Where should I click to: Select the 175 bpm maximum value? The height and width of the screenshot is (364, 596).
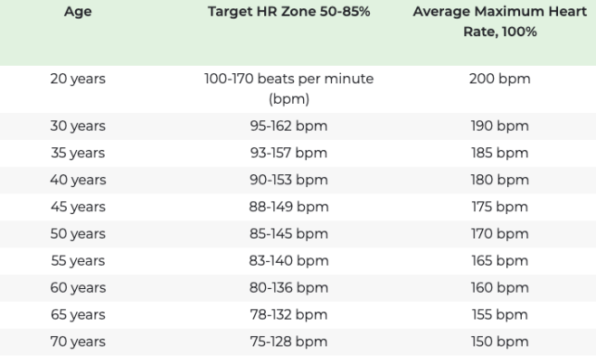click(x=499, y=207)
